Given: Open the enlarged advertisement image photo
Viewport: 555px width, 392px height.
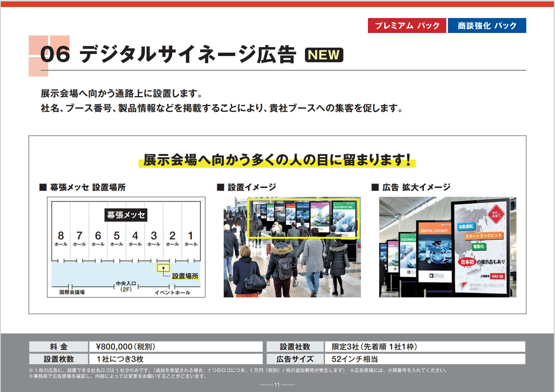Looking at the screenshot, I should (448, 247).
